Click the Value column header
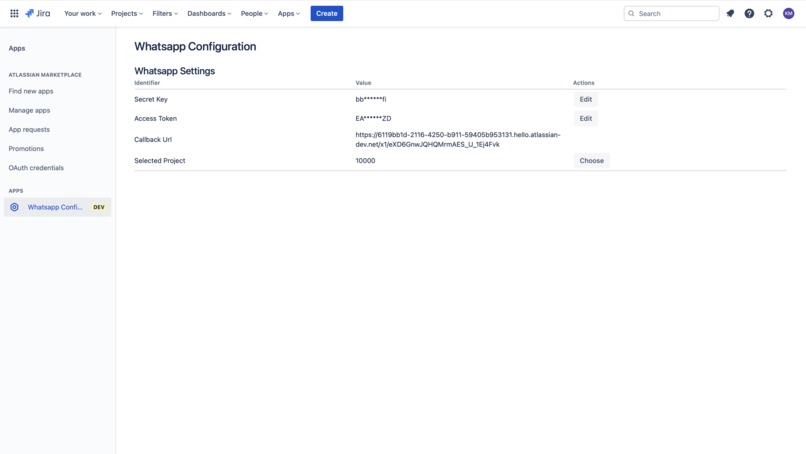Screen dimensions: 806x454 [363, 83]
